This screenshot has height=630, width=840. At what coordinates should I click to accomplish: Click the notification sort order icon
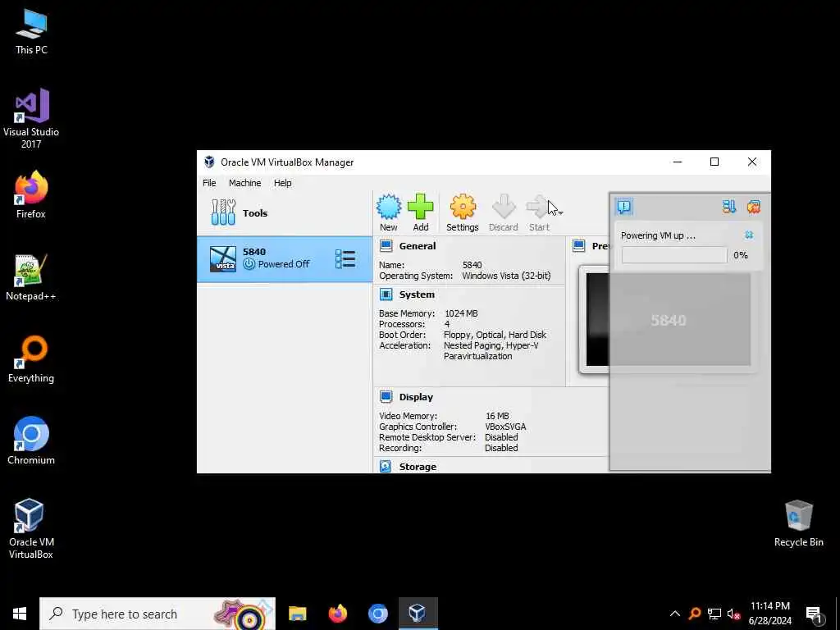pos(729,207)
